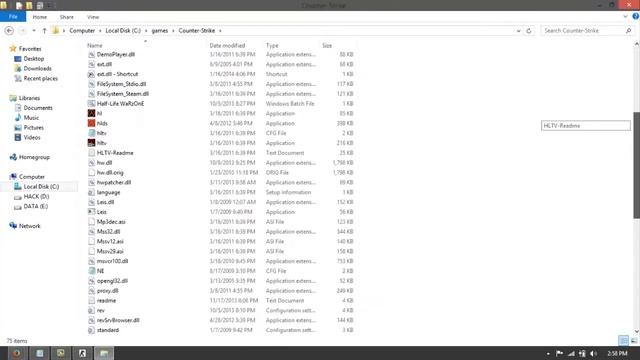Select Homegroup in the navigation pane

click(x=34, y=157)
